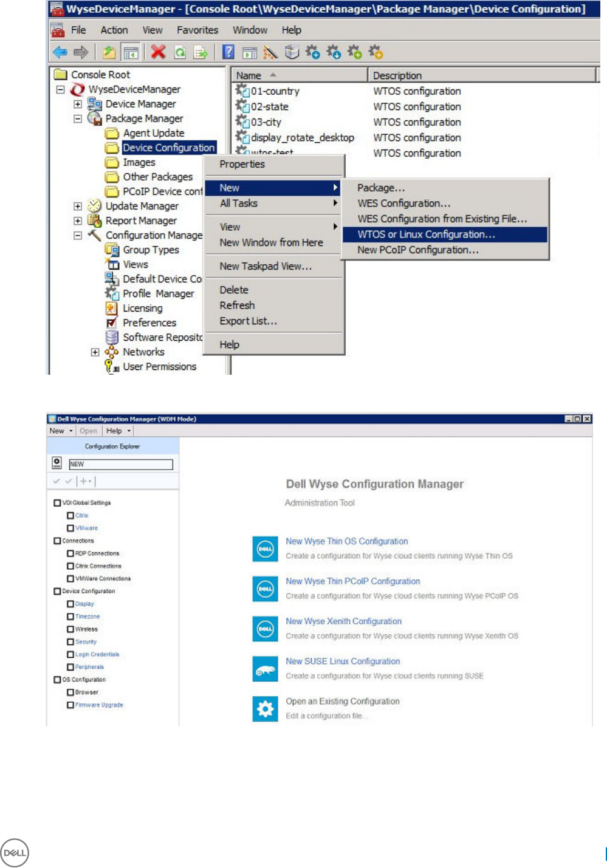The height and width of the screenshot is (868, 607).
Task: Click the Up One Level folder icon
Action: (x=109, y=53)
